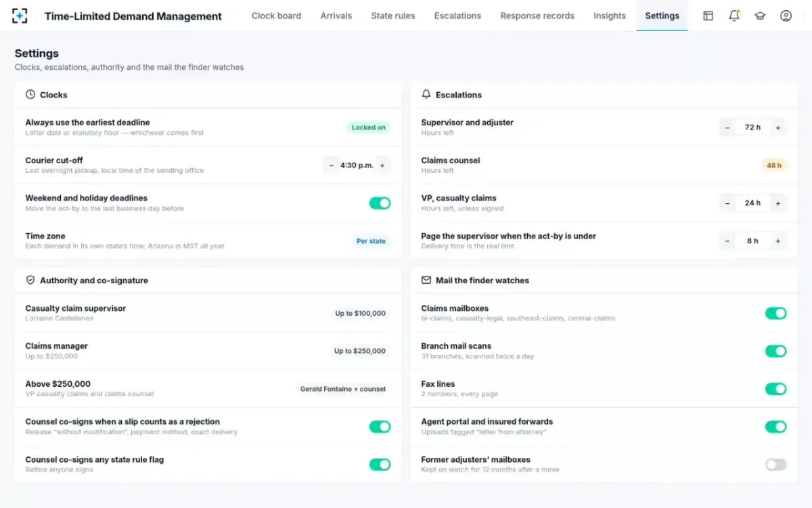Click the 31 branches, scanned twice a day text
Viewport: 812px width, 508px height.
coord(478,356)
